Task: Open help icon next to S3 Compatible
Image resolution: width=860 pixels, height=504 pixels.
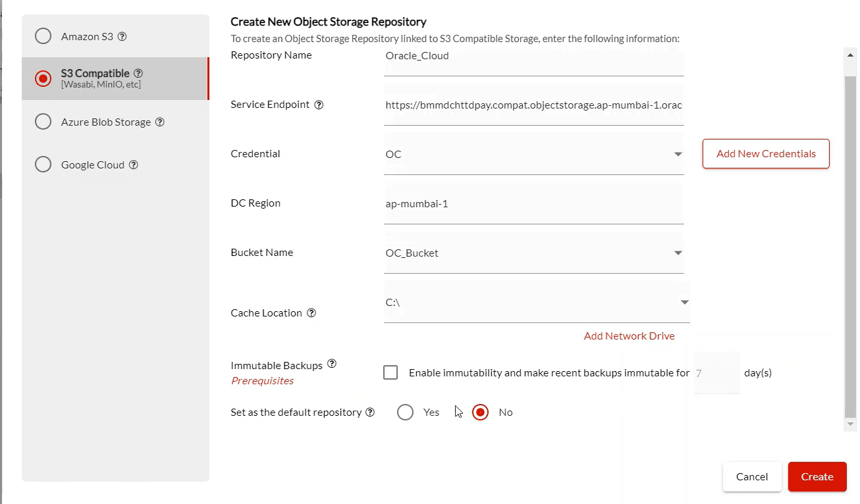Action: tap(138, 74)
